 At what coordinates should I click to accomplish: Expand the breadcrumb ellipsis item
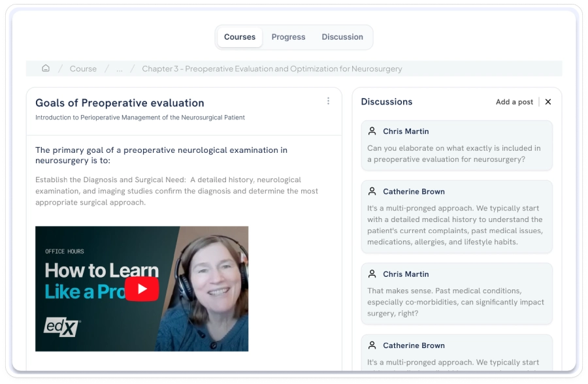point(120,69)
